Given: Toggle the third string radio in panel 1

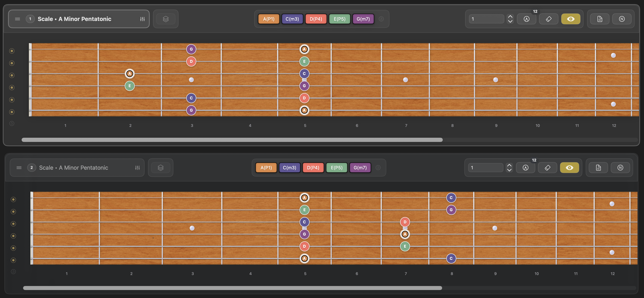Looking at the screenshot, I should pos(12,75).
